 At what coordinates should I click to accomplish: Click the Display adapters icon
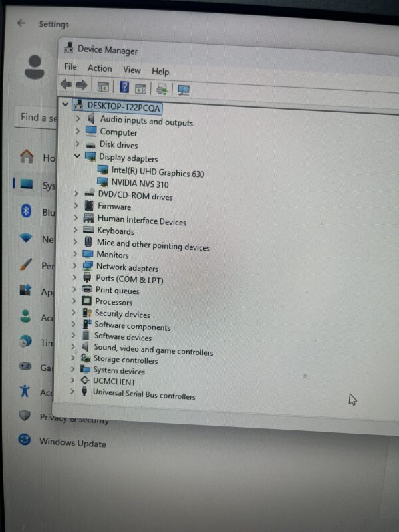(90, 156)
